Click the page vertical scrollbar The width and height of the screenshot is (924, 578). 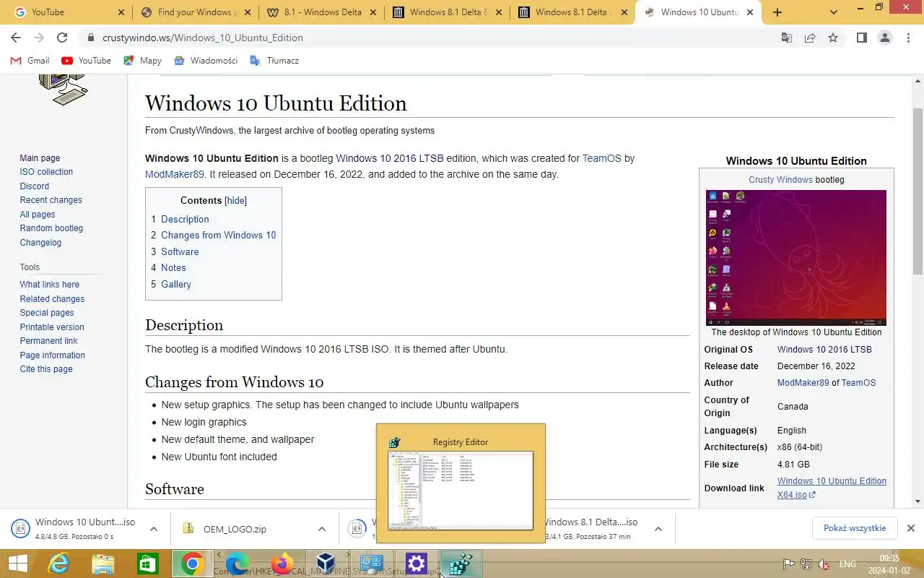click(918, 191)
